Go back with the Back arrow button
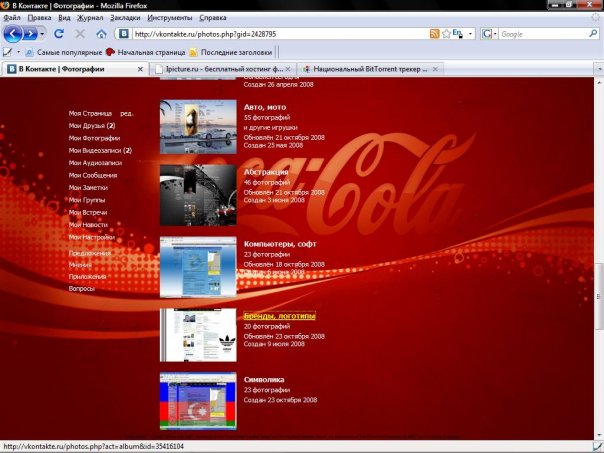Image resolution: width=604 pixels, height=453 pixels. click(x=13, y=34)
